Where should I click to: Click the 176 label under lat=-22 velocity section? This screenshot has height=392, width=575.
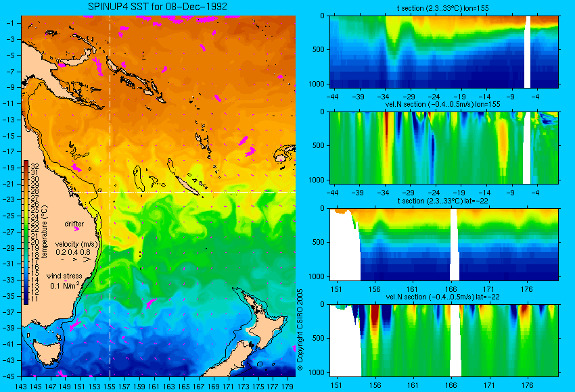tap(527, 385)
